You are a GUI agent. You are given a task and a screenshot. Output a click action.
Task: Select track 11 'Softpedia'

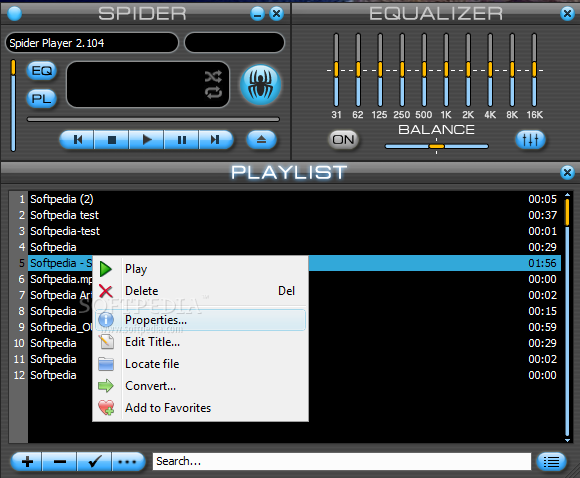53,359
